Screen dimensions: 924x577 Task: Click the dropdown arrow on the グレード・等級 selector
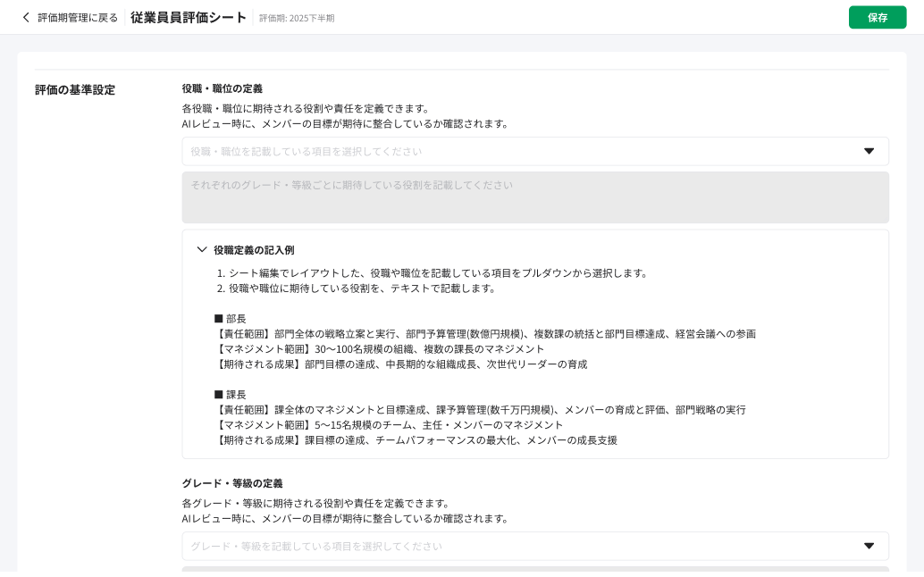[x=869, y=546]
